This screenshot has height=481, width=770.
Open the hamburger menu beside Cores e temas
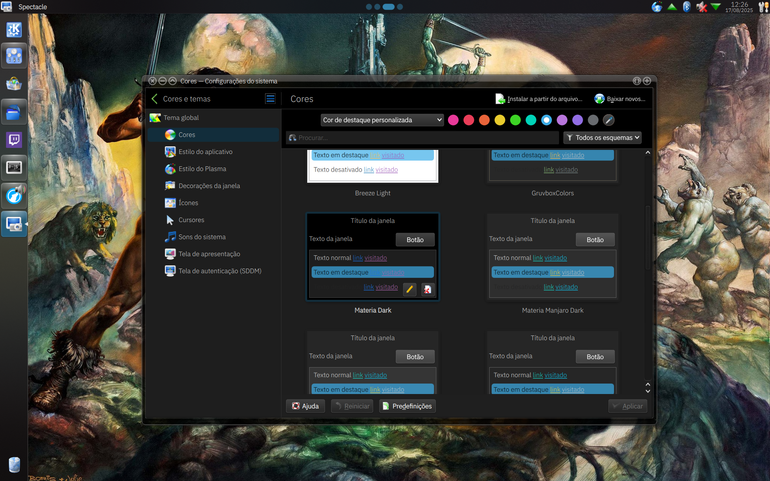coord(270,99)
